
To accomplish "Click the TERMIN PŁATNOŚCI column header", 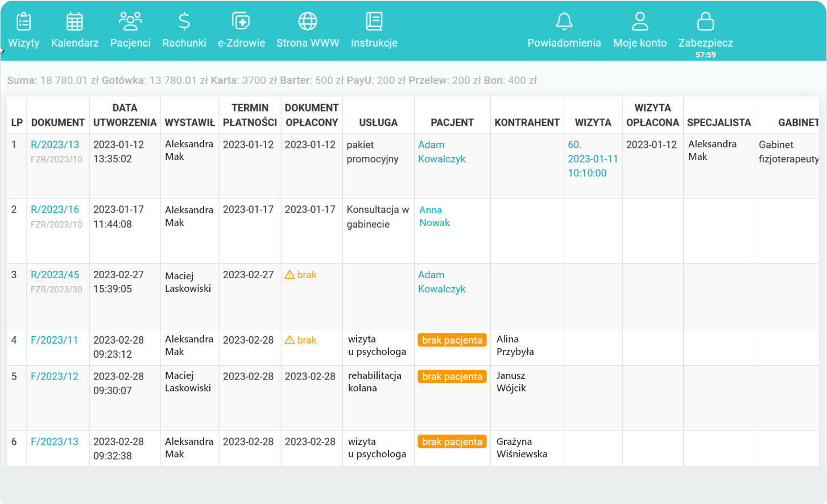I will coord(250,115).
